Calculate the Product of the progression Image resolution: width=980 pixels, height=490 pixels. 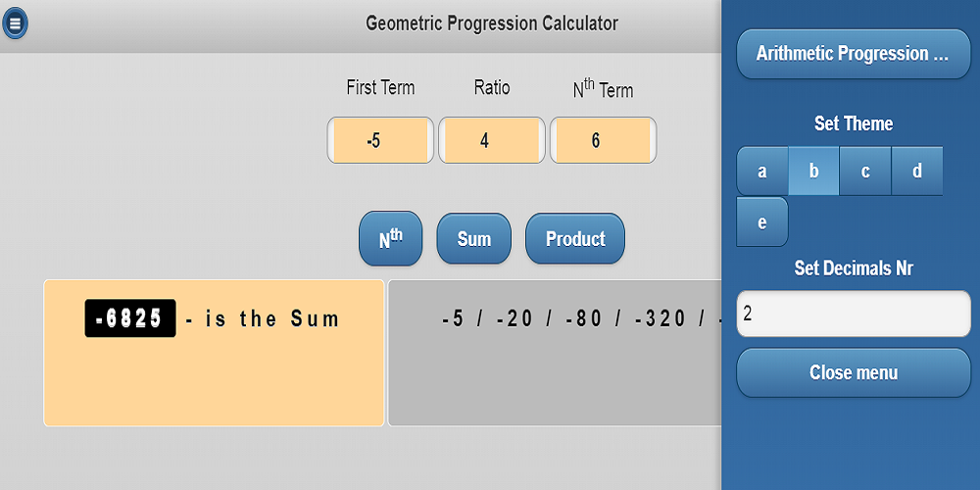[575, 238]
